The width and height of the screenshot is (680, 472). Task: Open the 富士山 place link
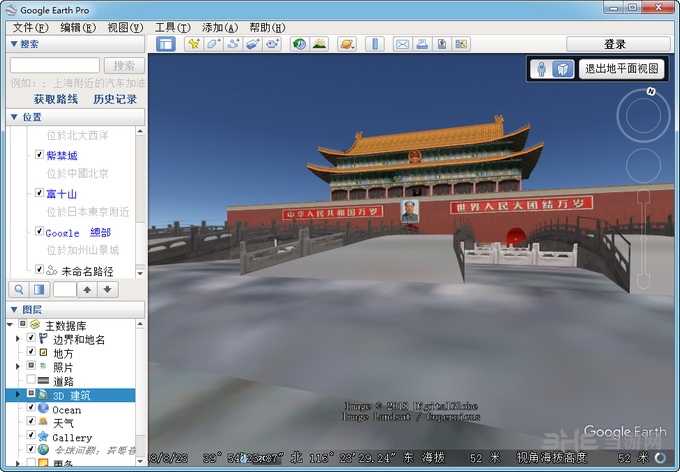point(62,193)
